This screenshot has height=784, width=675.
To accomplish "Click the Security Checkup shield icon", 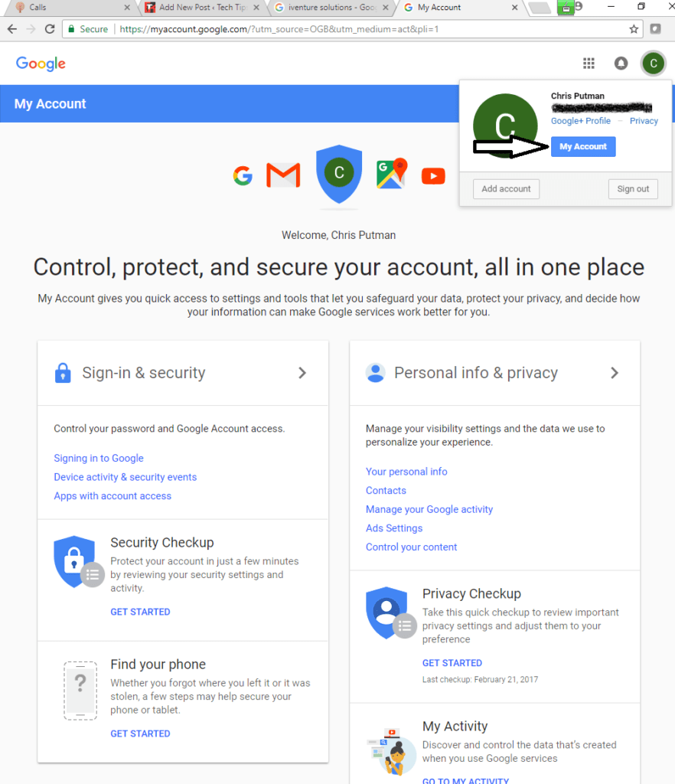I will [x=74, y=561].
